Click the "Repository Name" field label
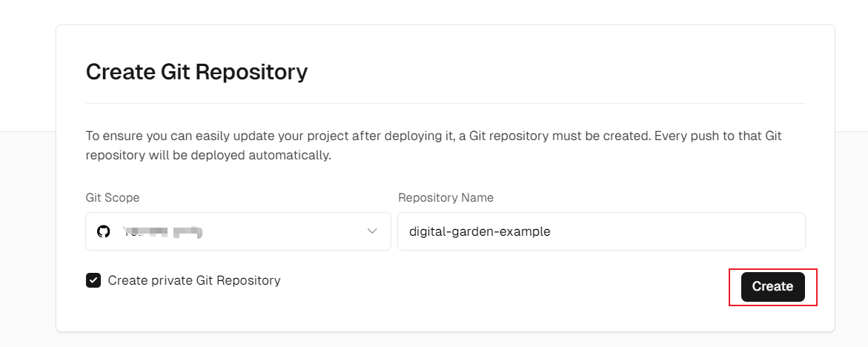This screenshot has height=347, width=868. pyautogui.click(x=445, y=198)
